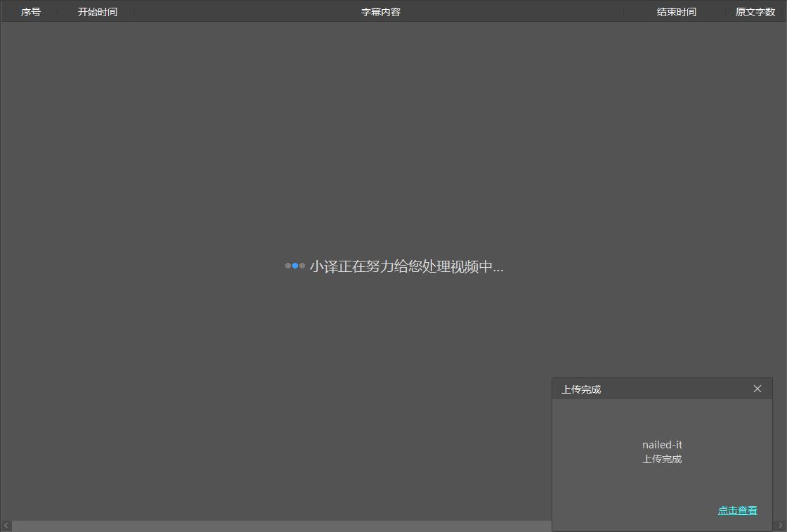Viewport: 787px width, 532px height.
Task: Click the horizontal scrollbar track
Action: click(x=281, y=526)
